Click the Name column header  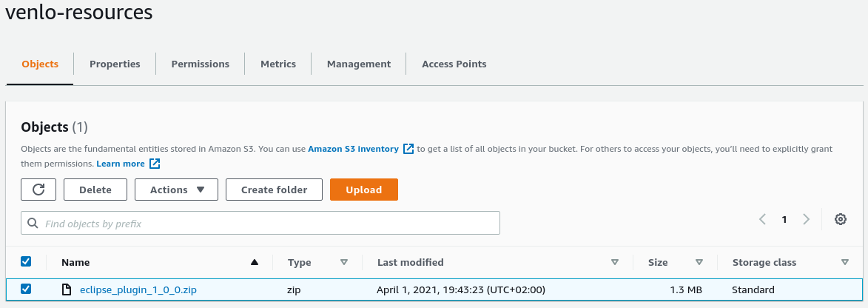point(75,262)
